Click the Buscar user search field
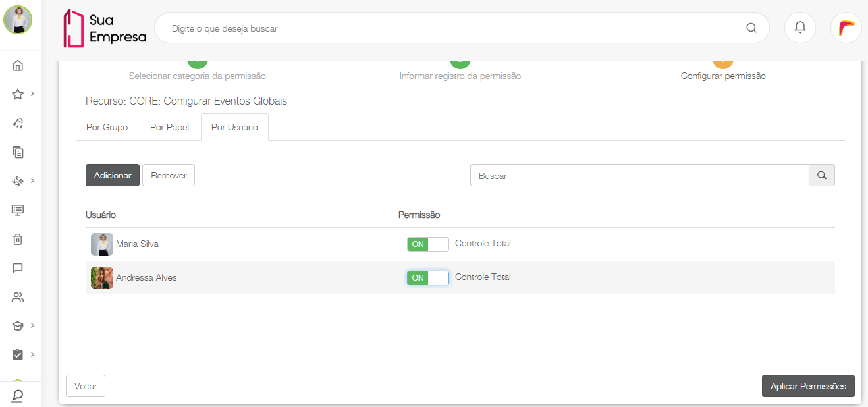This screenshot has height=407, width=868. click(639, 176)
